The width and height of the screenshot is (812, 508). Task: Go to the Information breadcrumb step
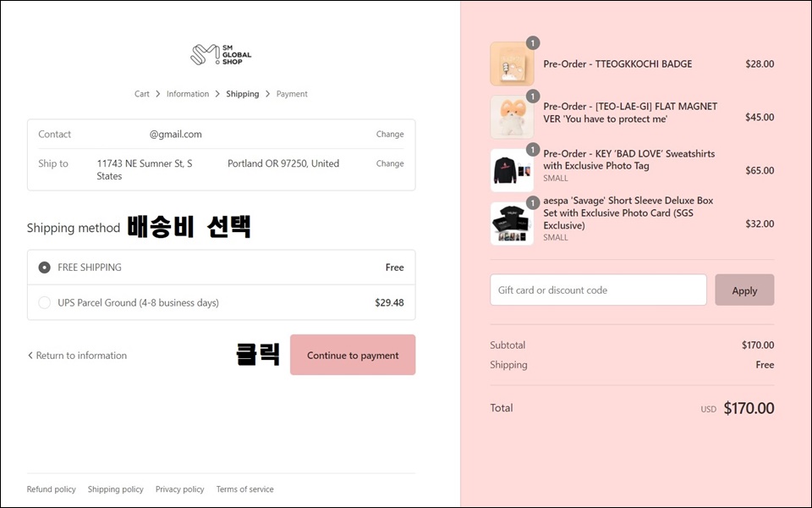pos(188,94)
